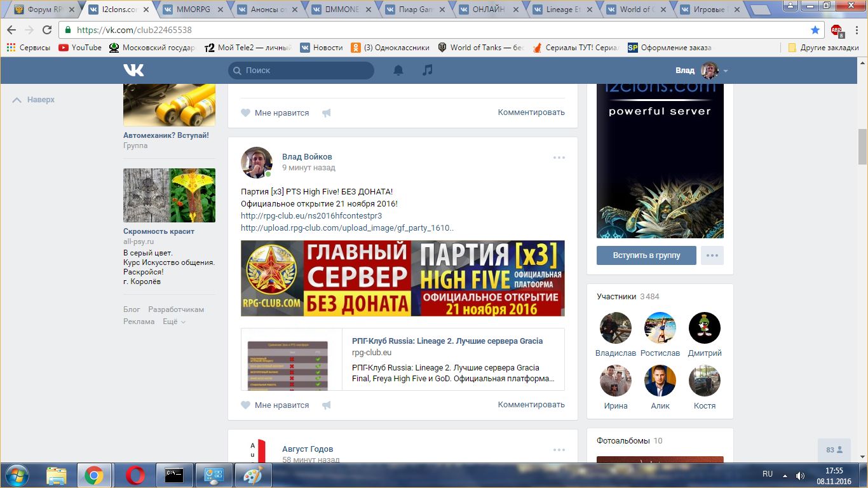Expand Ещё footer dropdown
This screenshot has width=868, height=488.
174,322
